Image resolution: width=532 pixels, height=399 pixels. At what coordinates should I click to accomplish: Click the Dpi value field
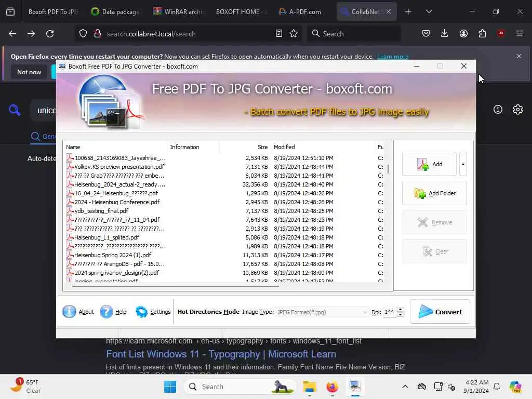pos(390,312)
